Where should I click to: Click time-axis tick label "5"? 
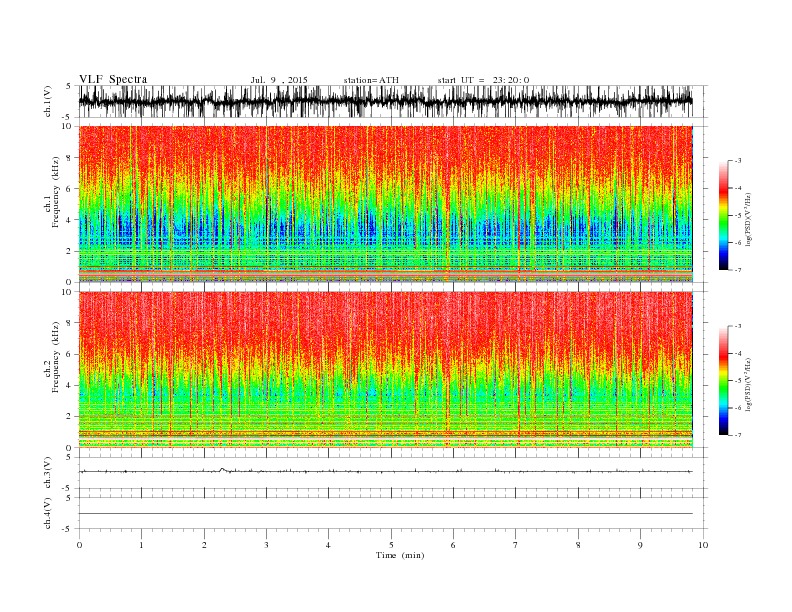pyautogui.click(x=391, y=545)
